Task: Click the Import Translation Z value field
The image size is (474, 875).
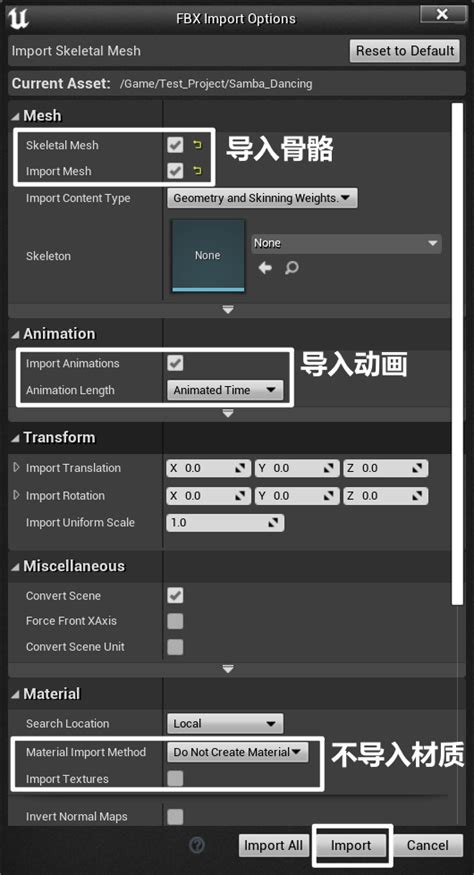Action: (386, 469)
